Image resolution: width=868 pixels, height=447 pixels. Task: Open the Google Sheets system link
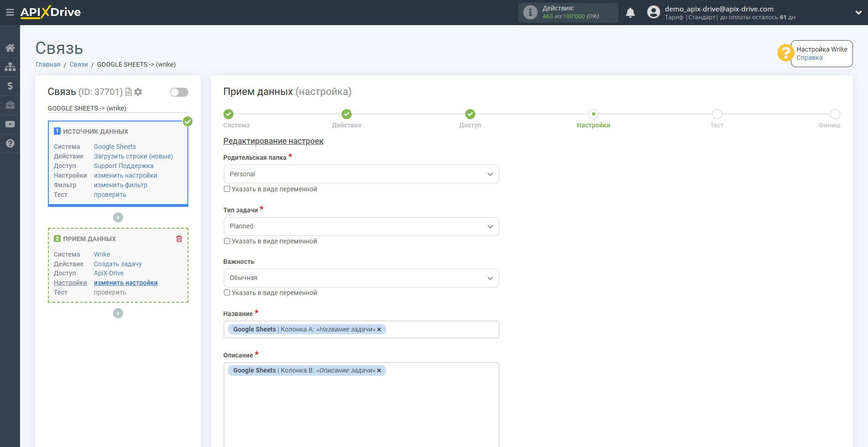115,147
